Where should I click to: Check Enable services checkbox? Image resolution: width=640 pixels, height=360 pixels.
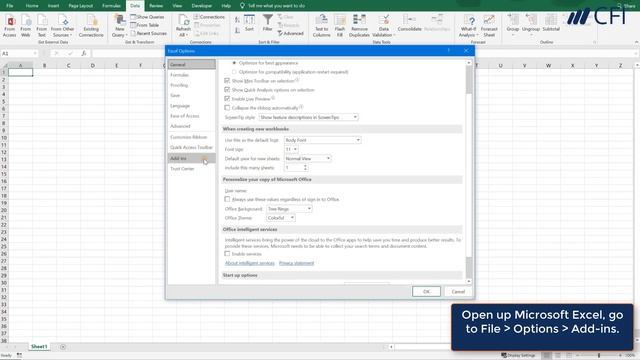[x=227, y=254]
